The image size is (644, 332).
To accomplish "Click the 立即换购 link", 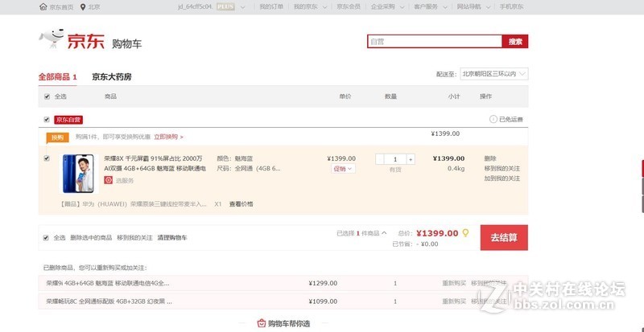I will 168,137.
